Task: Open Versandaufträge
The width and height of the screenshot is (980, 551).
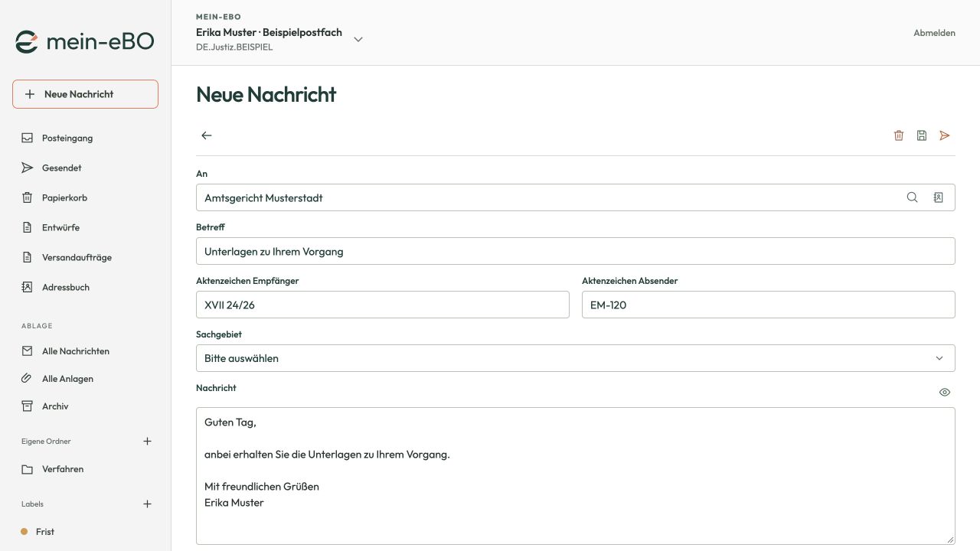Action: (85, 257)
